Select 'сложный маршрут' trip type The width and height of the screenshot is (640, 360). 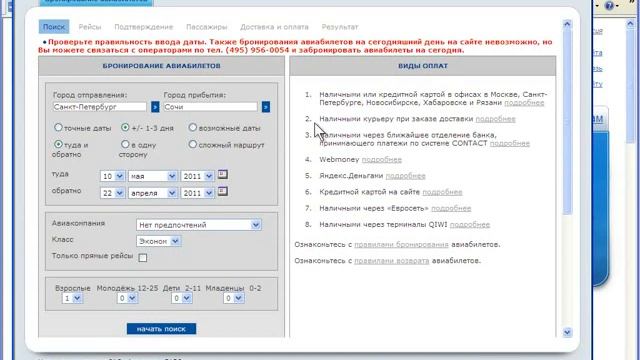tap(193, 144)
